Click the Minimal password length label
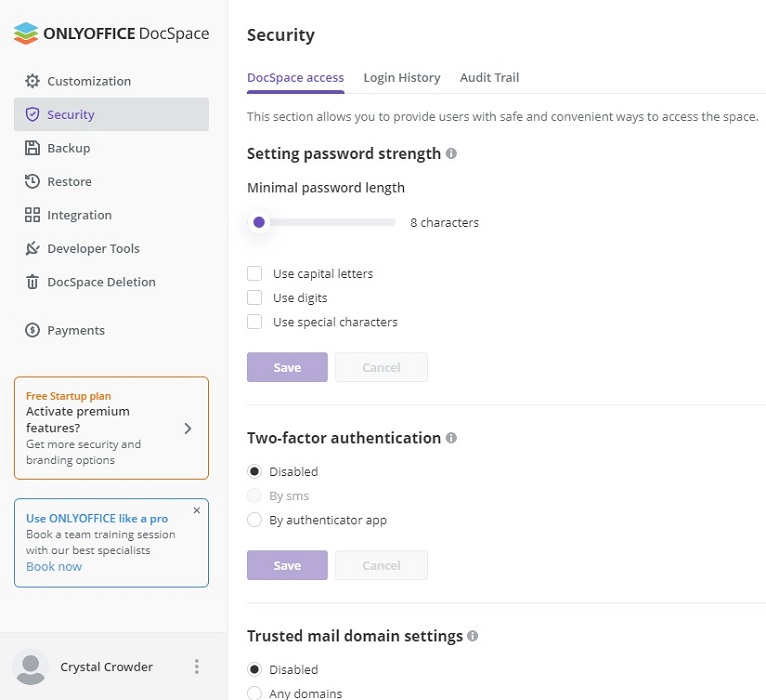Viewport: 766px width, 700px height. tap(326, 188)
